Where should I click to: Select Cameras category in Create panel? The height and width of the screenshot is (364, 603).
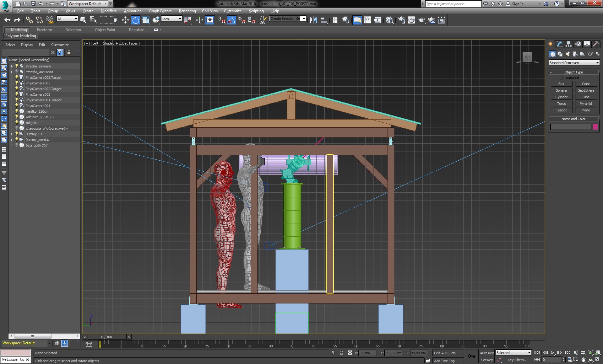pos(575,54)
